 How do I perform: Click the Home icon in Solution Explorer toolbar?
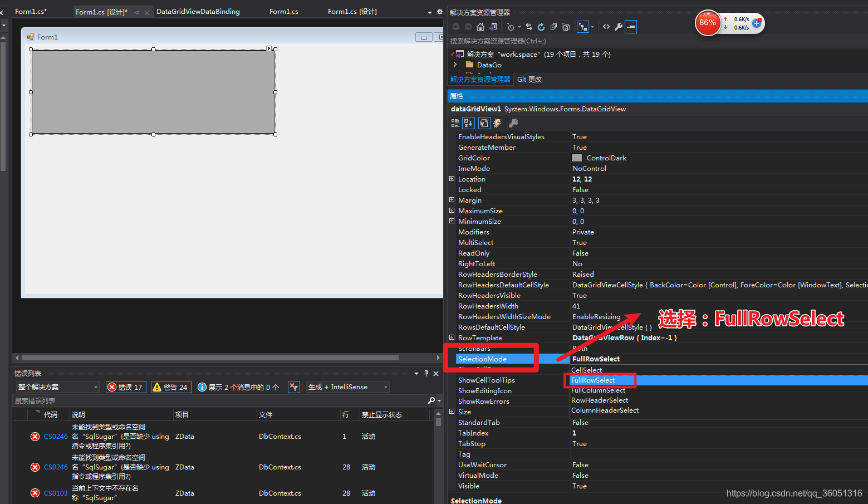480,27
